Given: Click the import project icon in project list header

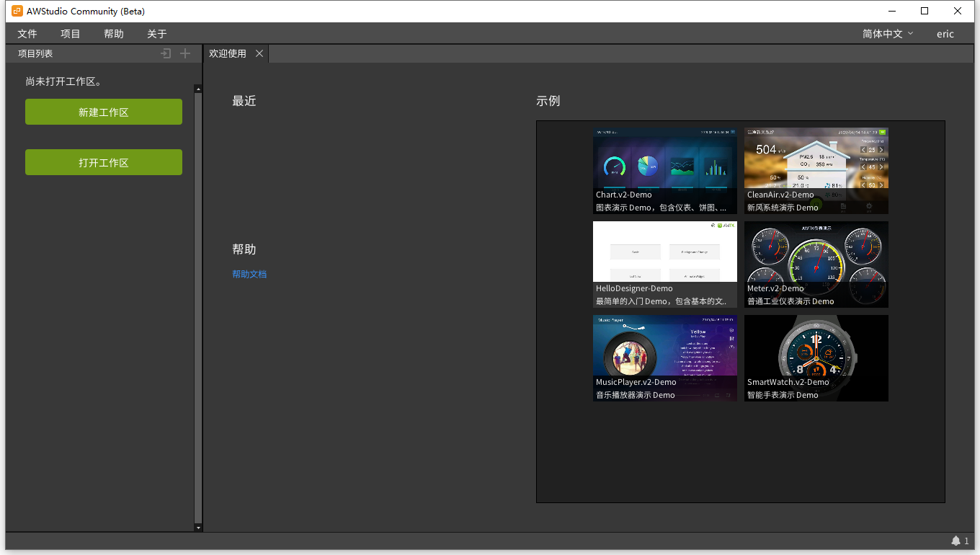Looking at the screenshot, I should pyautogui.click(x=166, y=53).
